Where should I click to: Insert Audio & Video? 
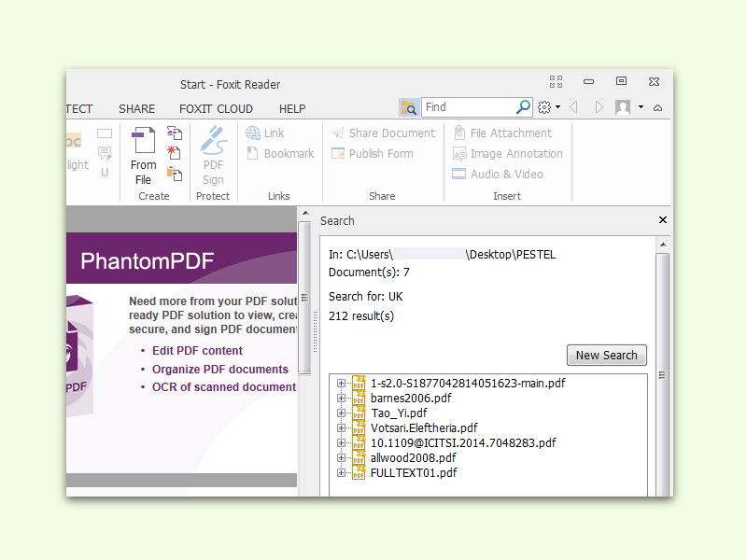tap(498, 174)
